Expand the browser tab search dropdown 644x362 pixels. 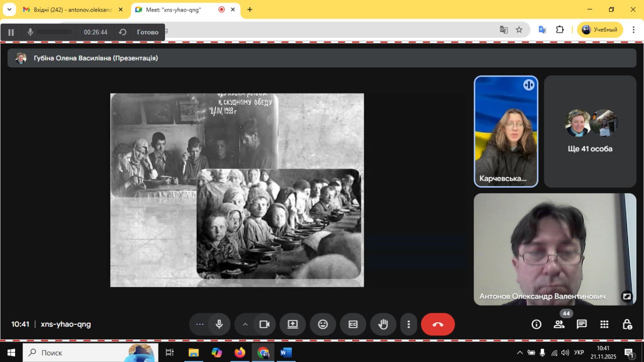9,10
